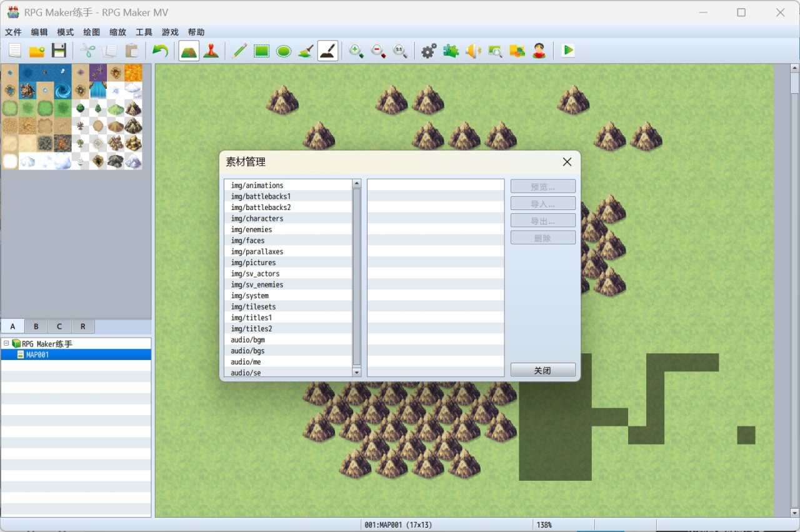Open the Resource Manager icon
This screenshot has height=532, width=800.
pyautogui.click(x=517, y=51)
